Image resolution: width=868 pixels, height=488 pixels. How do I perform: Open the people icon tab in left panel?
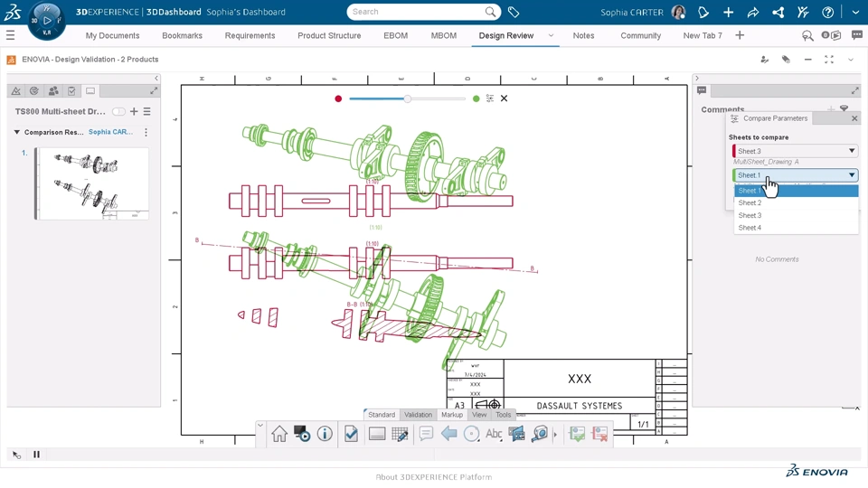[x=53, y=90]
